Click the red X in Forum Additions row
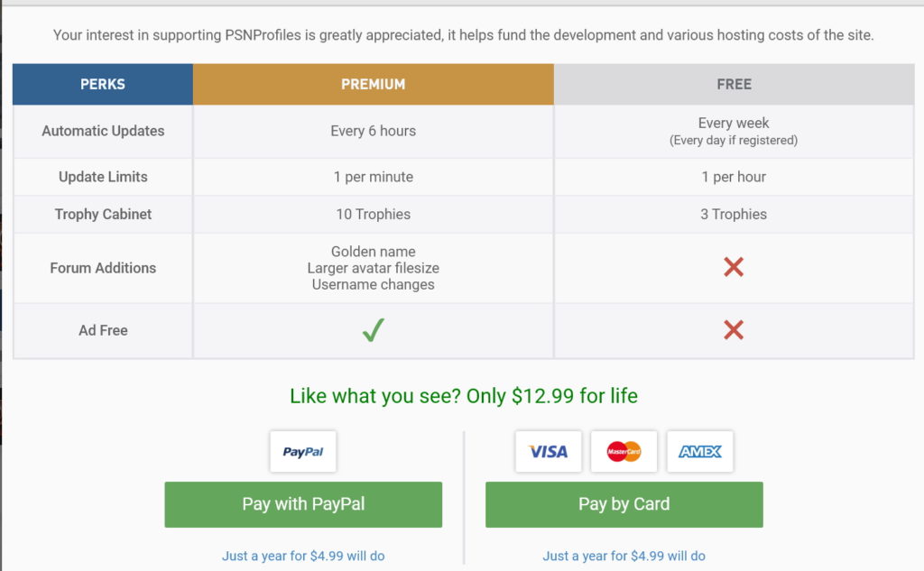The image size is (924, 571). 734,267
